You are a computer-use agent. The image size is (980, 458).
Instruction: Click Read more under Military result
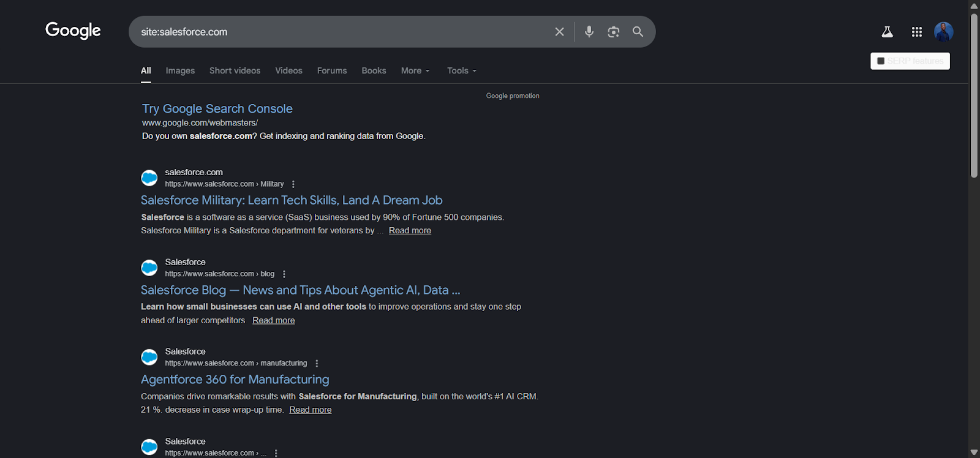coord(410,231)
